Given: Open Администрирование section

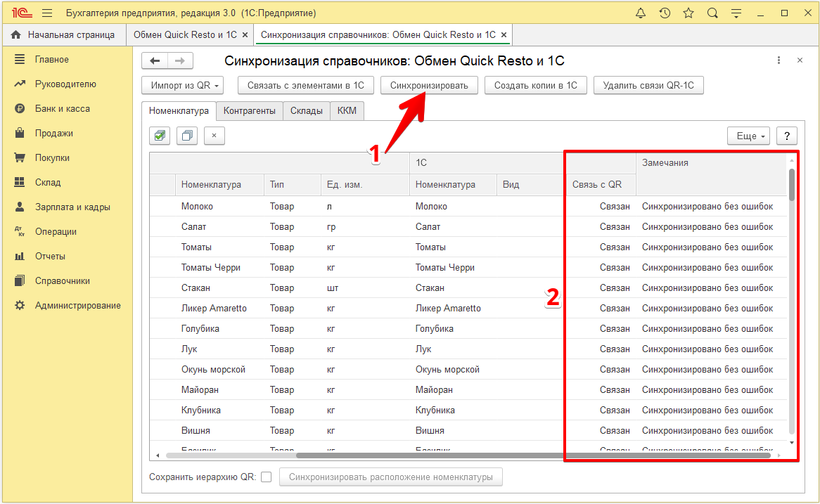Looking at the screenshot, I should tap(78, 305).
